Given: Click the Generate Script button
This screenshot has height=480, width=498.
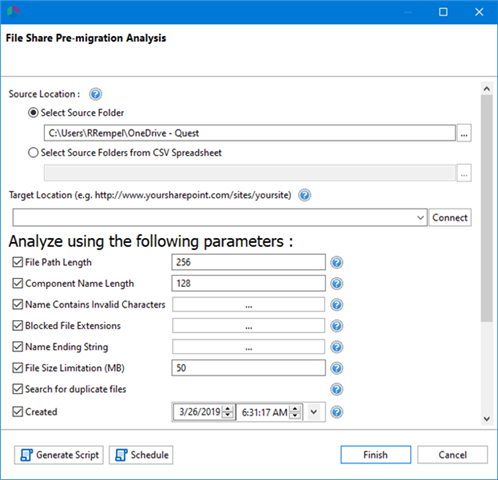Looking at the screenshot, I should (59, 455).
